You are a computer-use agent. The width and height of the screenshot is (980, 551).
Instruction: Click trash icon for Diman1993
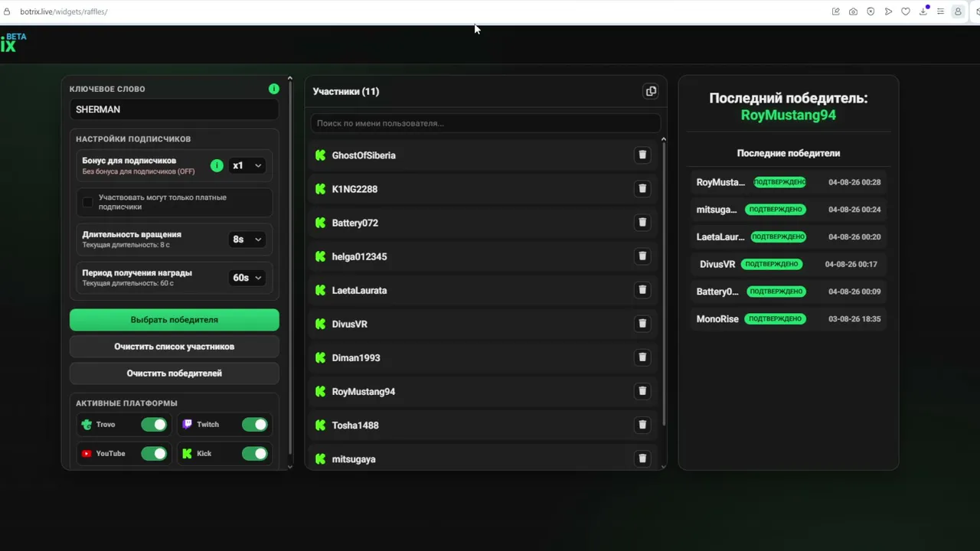point(642,357)
